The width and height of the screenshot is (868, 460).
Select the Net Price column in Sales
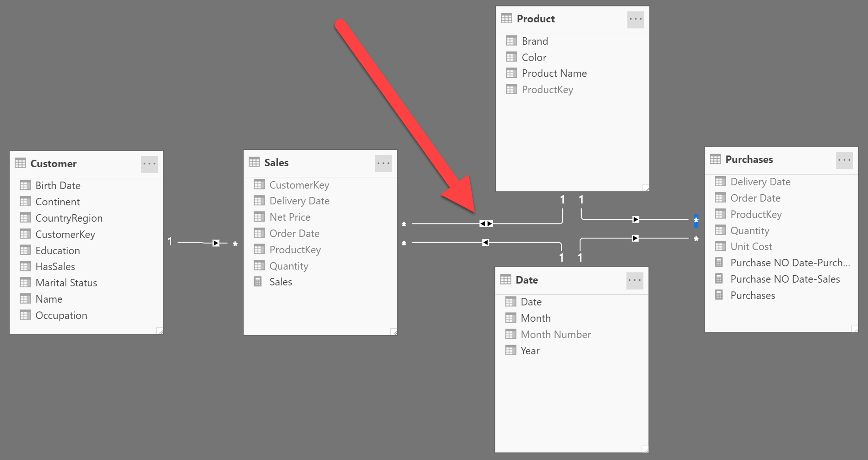coord(290,217)
